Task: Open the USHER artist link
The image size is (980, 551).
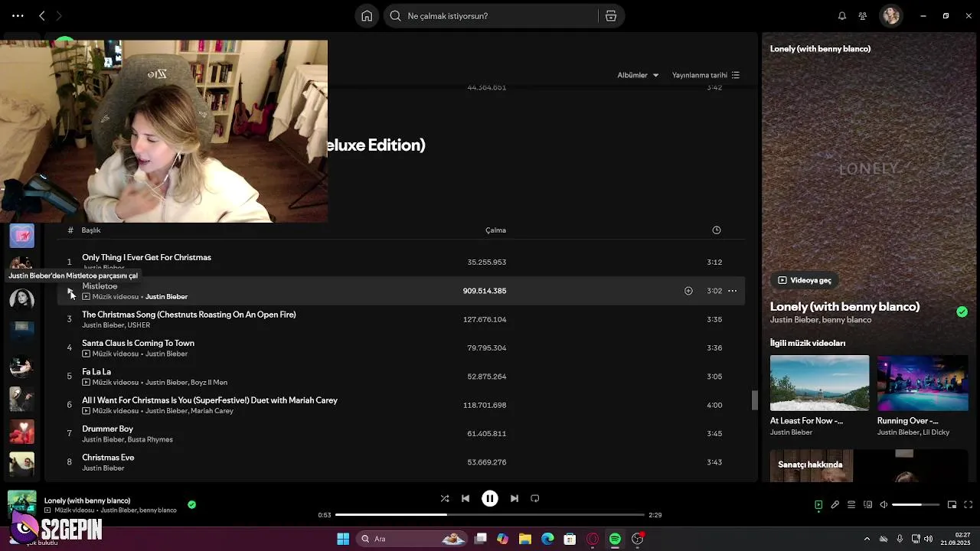Action: [x=139, y=325]
